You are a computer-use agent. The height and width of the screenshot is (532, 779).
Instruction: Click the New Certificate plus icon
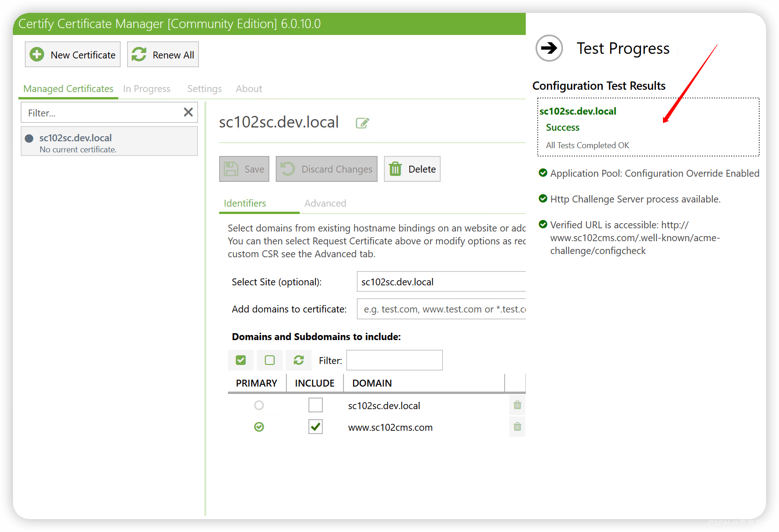(x=37, y=54)
